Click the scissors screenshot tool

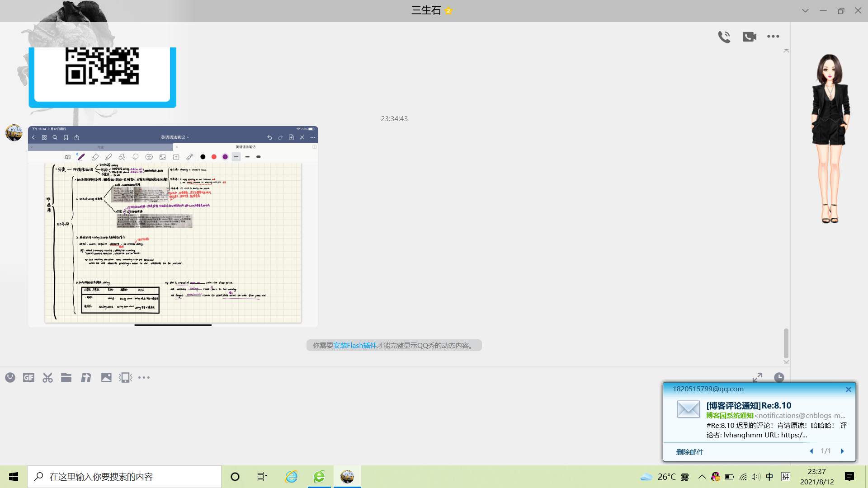pyautogui.click(x=47, y=378)
